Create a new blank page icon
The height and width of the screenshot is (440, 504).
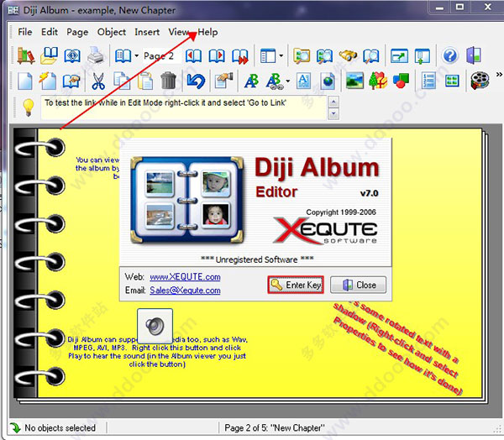[24, 81]
